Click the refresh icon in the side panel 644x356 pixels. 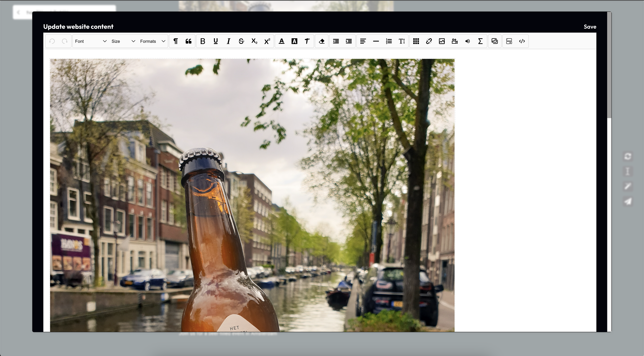point(628,156)
